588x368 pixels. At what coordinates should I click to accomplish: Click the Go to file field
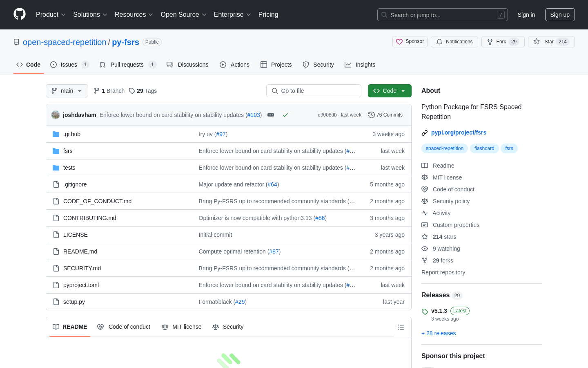click(x=314, y=91)
